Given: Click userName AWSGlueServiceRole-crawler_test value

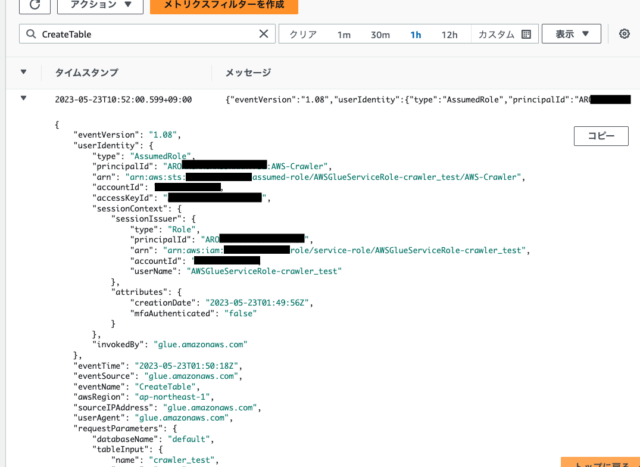Looking at the screenshot, I should click(264, 271).
